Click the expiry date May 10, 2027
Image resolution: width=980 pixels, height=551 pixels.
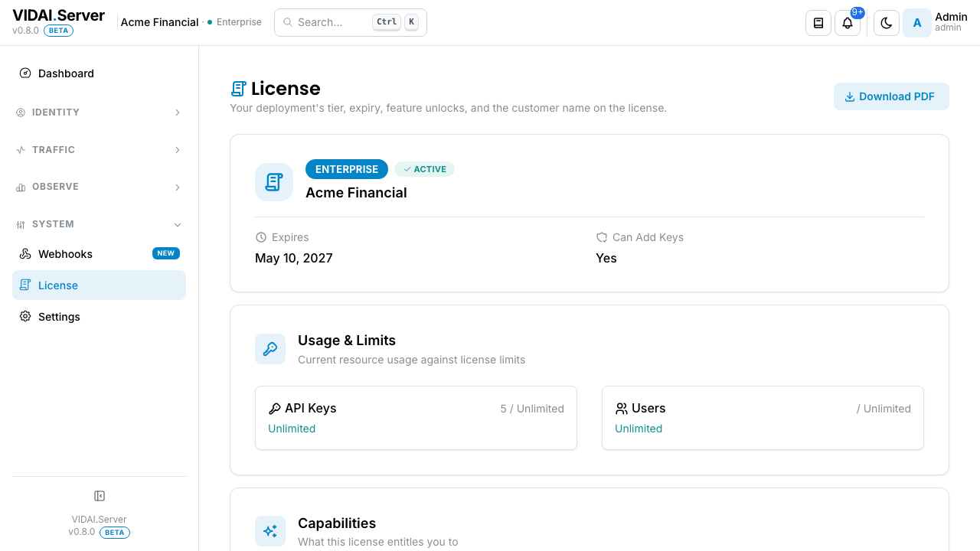[294, 259]
